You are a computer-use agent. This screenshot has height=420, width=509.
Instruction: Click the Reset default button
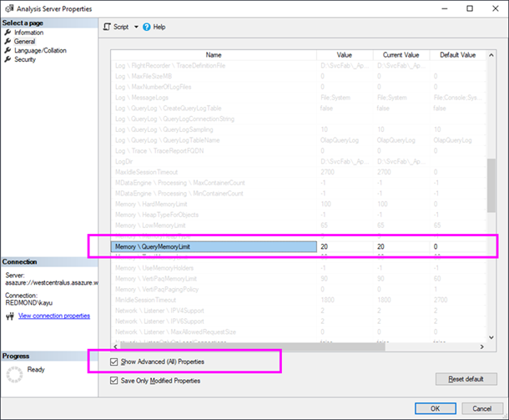click(466, 379)
